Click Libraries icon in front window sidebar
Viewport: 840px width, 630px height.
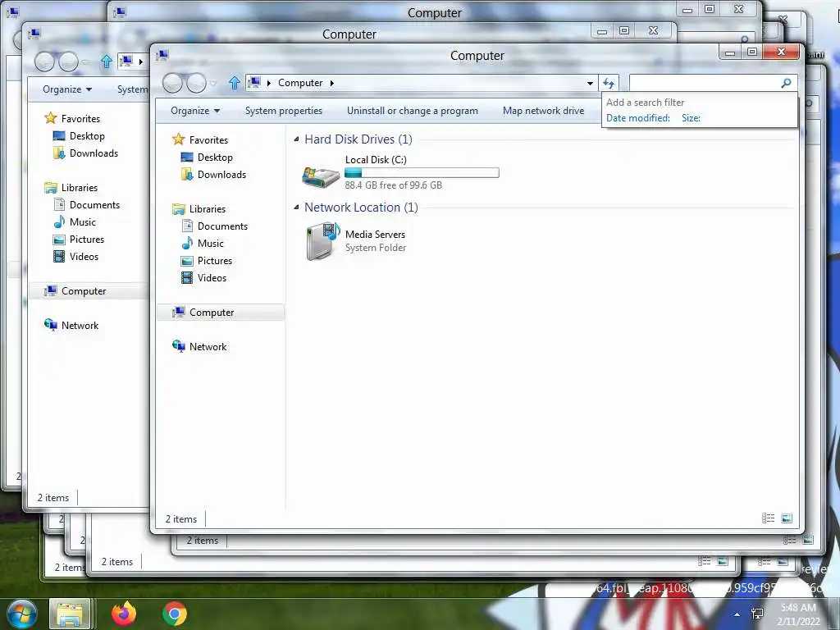click(178, 209)
